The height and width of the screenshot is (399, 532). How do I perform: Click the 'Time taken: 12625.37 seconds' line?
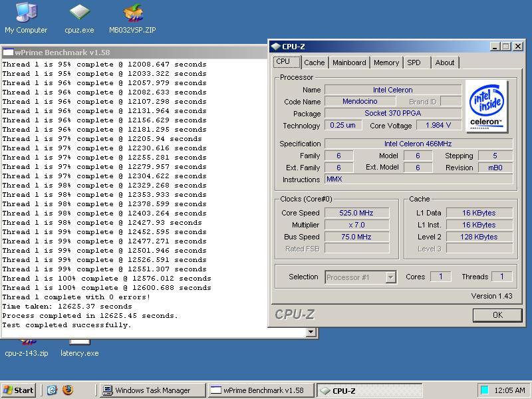(67, 307)
